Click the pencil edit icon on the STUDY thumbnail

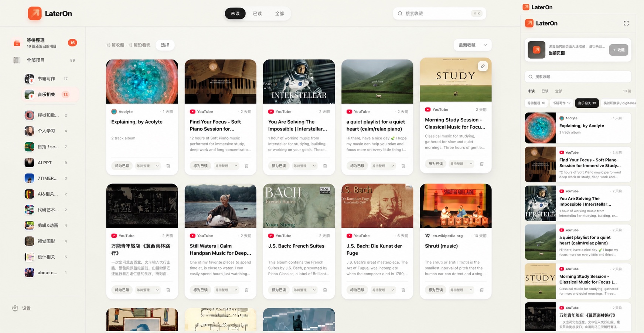pos(483,66)
